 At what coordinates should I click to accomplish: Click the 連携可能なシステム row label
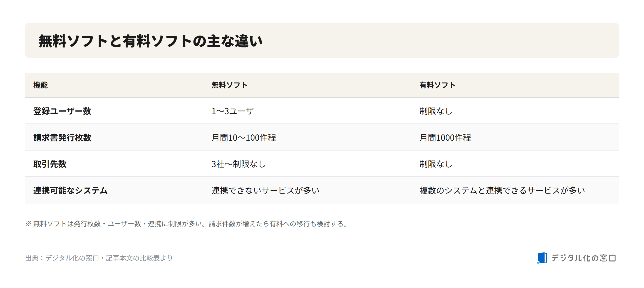click(x=70, y=190)
